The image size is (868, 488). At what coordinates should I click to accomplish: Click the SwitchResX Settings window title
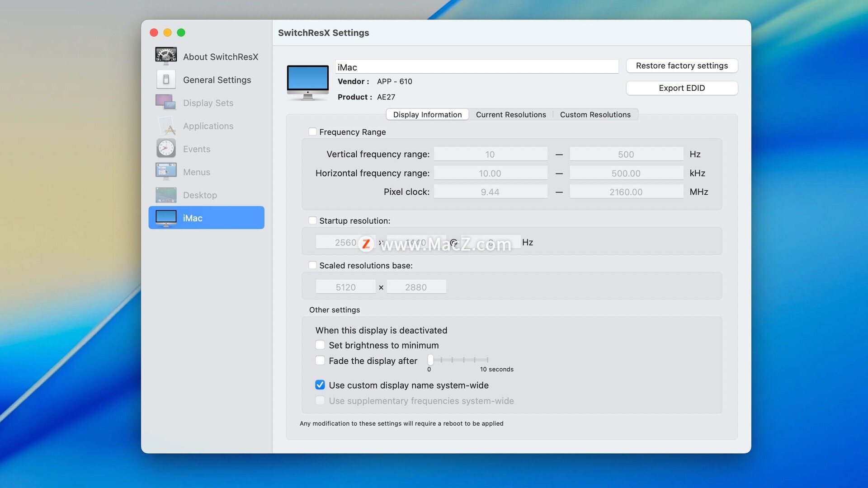click(x=323, y=33)
